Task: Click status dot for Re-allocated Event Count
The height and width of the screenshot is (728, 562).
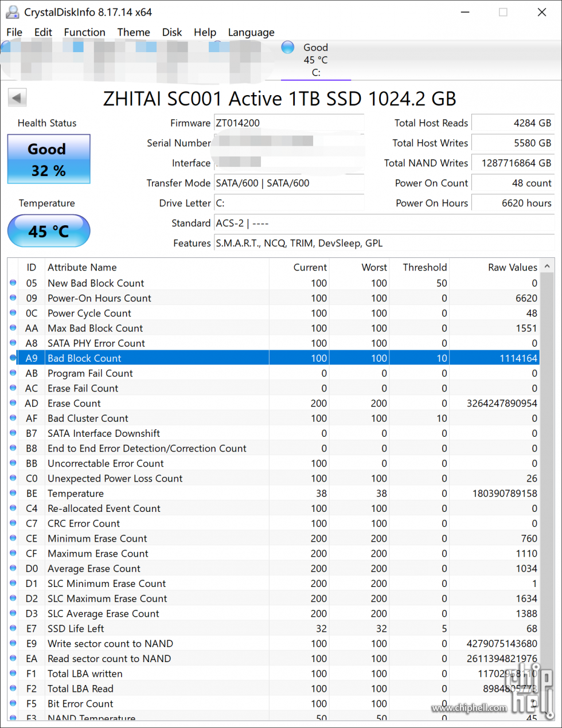Action: [13, 508]
